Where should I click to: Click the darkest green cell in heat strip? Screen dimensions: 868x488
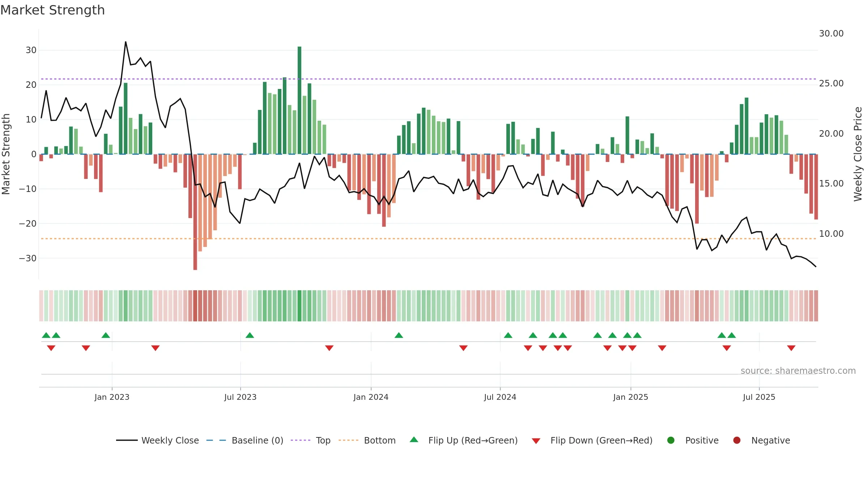pyautogui.click(x=299, y=306)
